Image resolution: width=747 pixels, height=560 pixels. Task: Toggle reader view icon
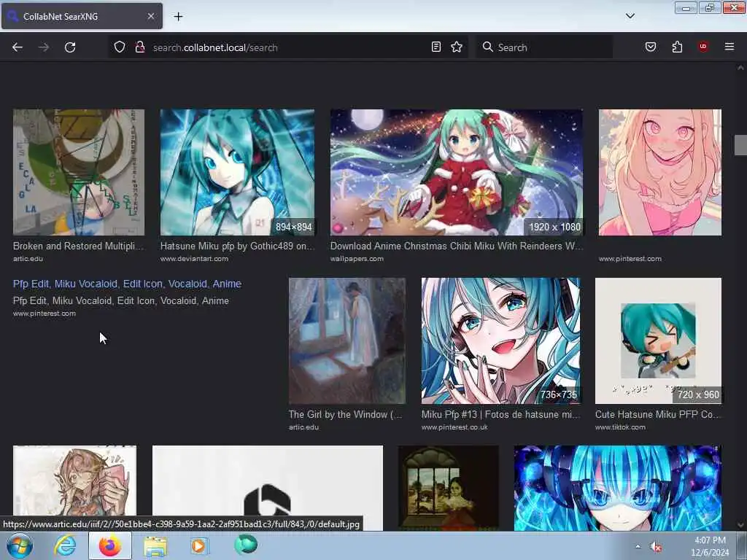(436, 47)
